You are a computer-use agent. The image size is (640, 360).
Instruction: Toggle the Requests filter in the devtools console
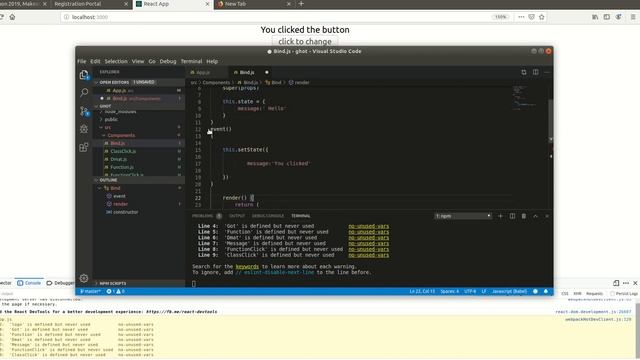(x=594, y=293)
